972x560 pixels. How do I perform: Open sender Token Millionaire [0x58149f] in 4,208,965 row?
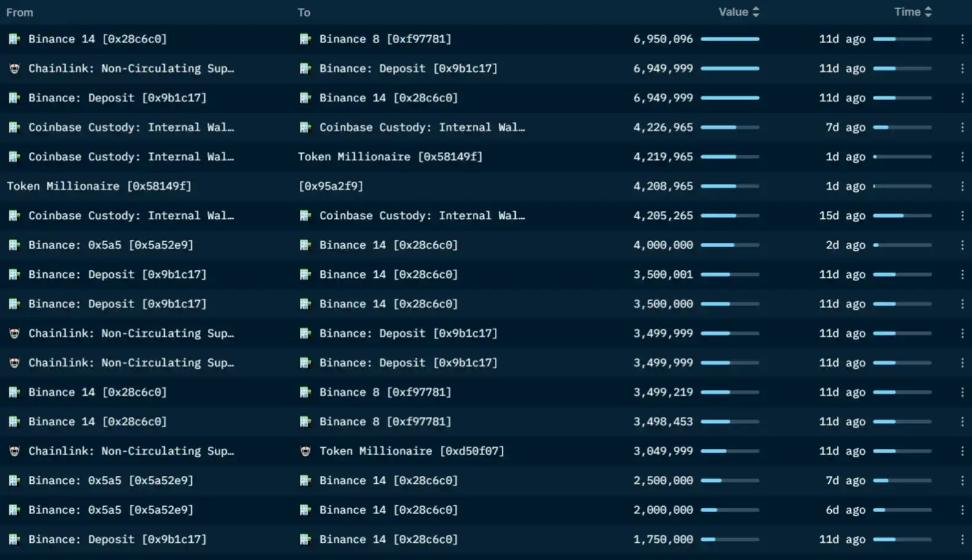(99, 186)
